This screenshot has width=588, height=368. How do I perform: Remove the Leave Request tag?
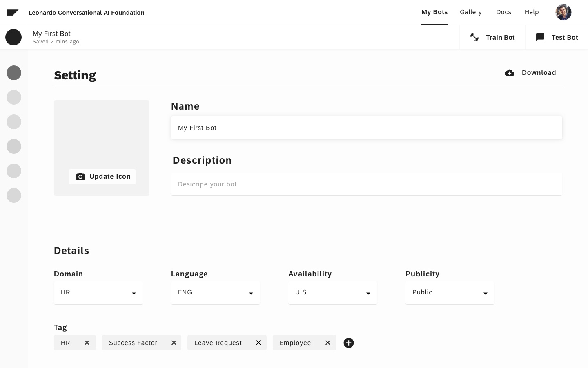pyautogui.click(x=258, y=343)
